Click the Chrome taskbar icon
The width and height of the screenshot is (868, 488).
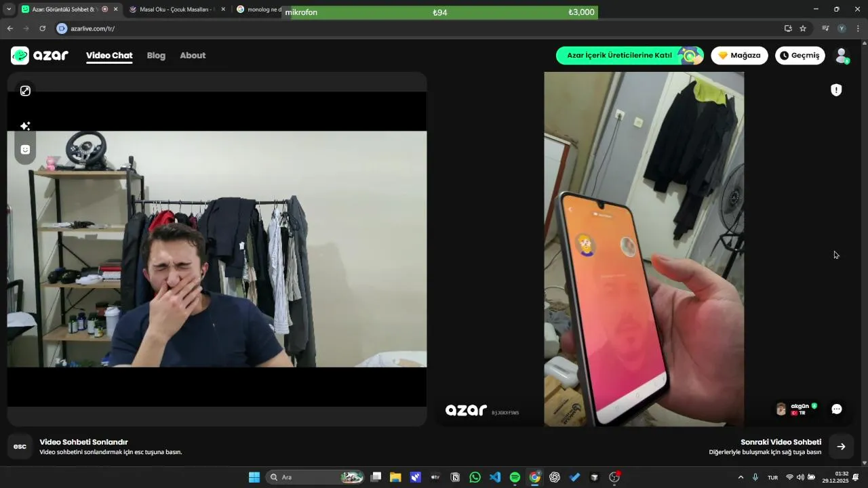534,477
